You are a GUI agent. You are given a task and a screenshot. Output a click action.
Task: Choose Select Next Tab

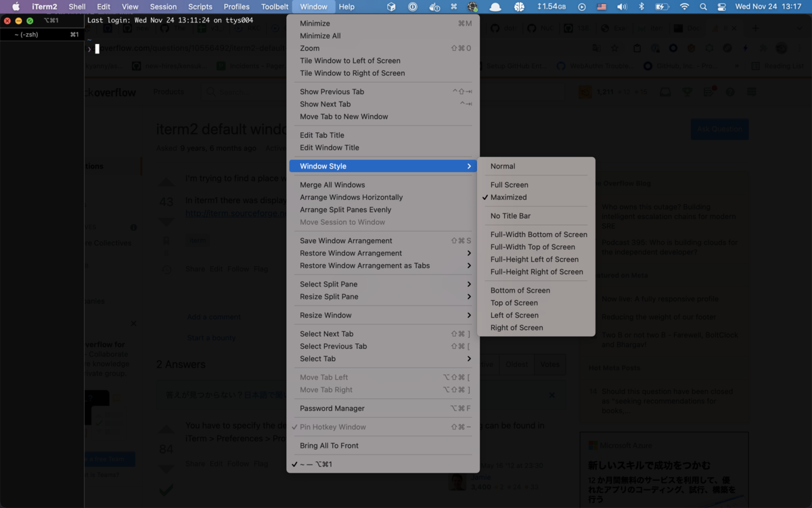[x=383, y=334]
